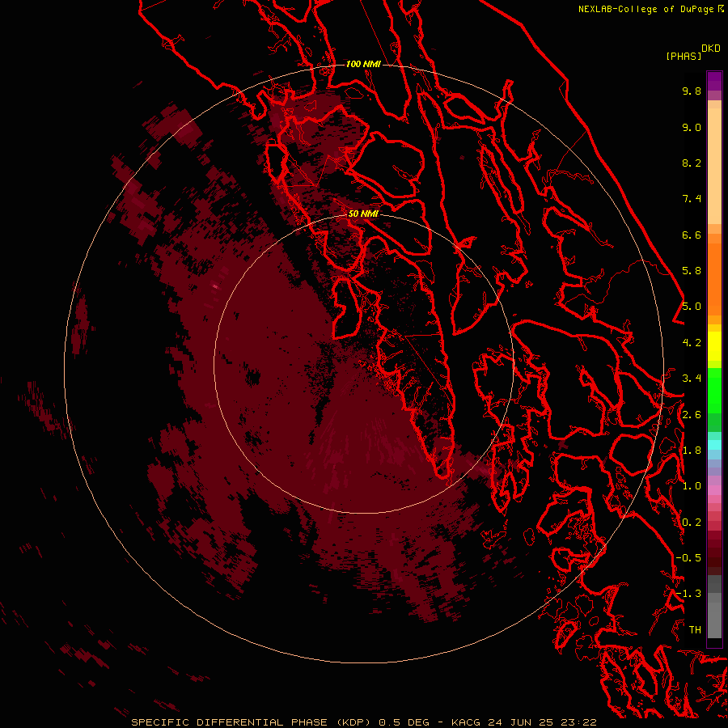Click the 8.2 scale value
The image size is (728, 728).
click(x=692, y=163)
